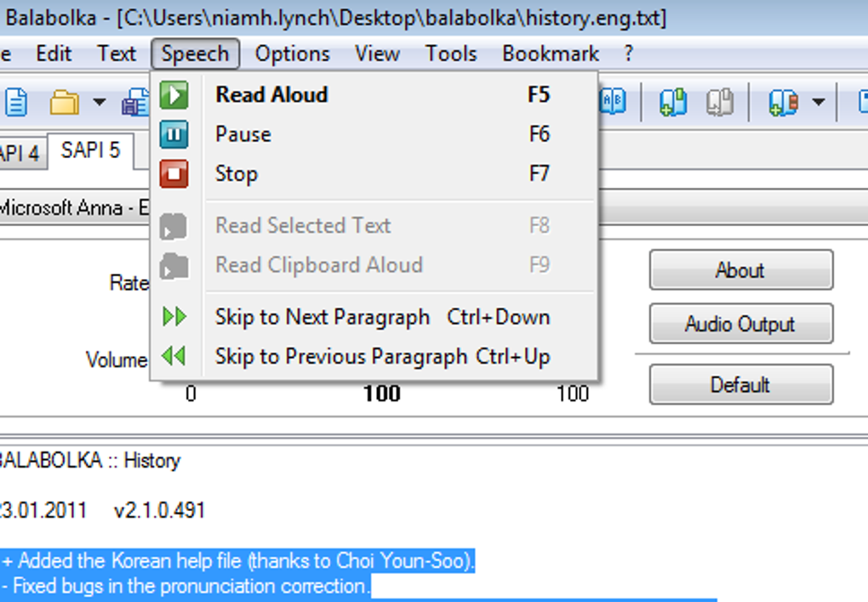Screen dimensions: 868x602
Task: Click the grayed-out book toolbar icon
Action: click(x=720, y=102)
